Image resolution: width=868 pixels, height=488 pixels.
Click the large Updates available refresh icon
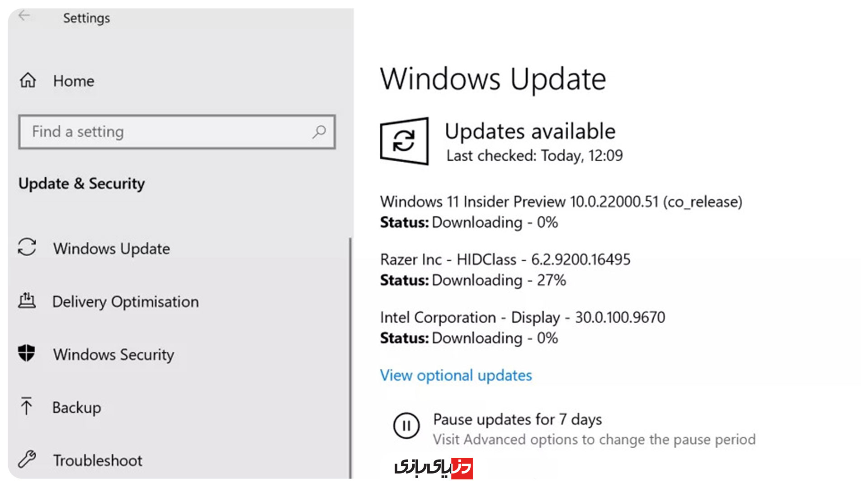tap(404, 141)
